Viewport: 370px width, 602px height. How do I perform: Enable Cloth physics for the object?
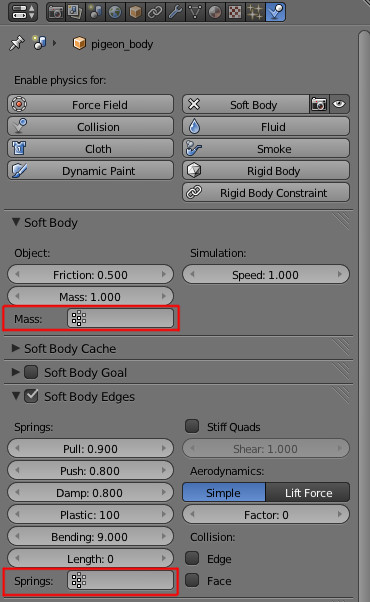pos(90,149)
